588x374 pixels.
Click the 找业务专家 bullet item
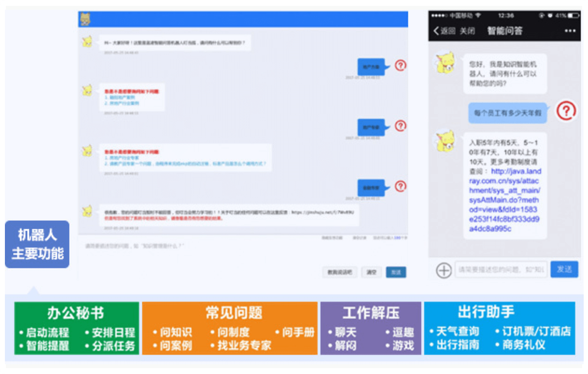pos(241,346)
